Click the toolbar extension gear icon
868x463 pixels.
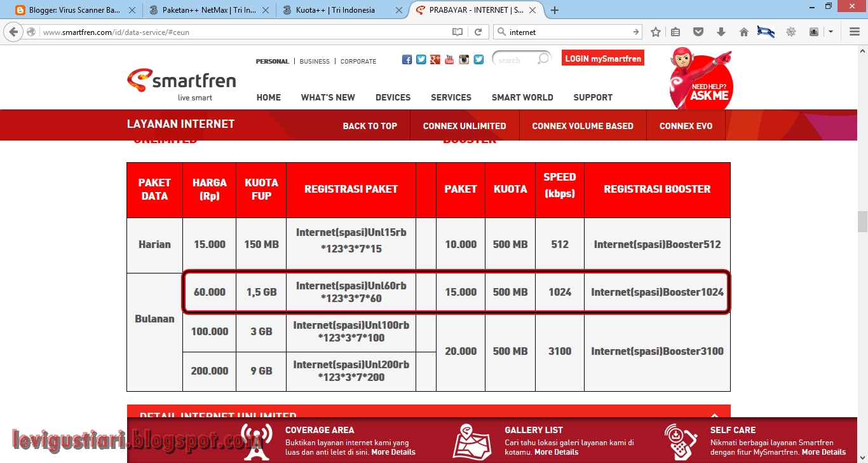point(791,32)
